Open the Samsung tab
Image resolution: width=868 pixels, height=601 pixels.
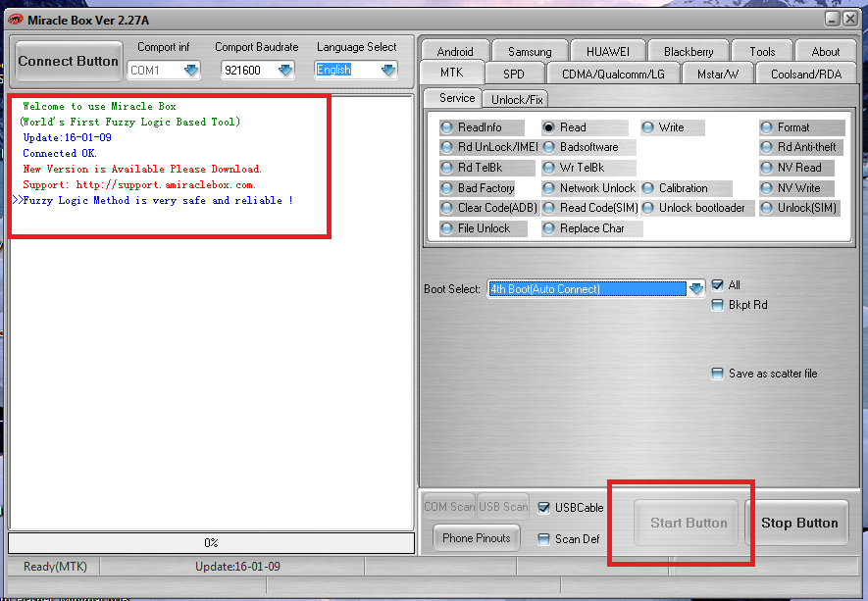pos(530,51)
